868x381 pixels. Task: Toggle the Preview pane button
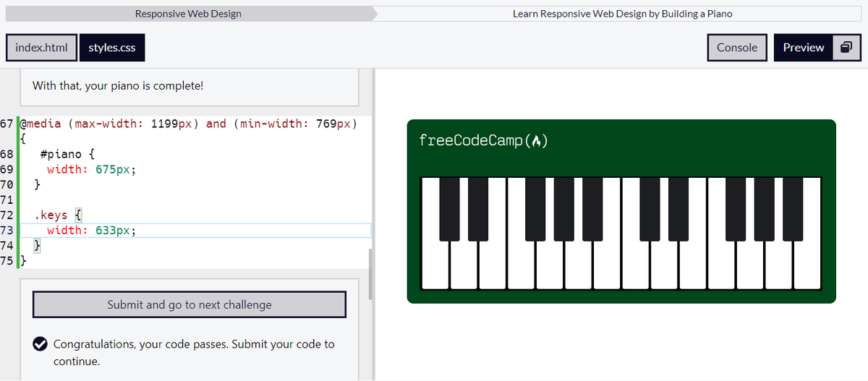click(803, 48)
